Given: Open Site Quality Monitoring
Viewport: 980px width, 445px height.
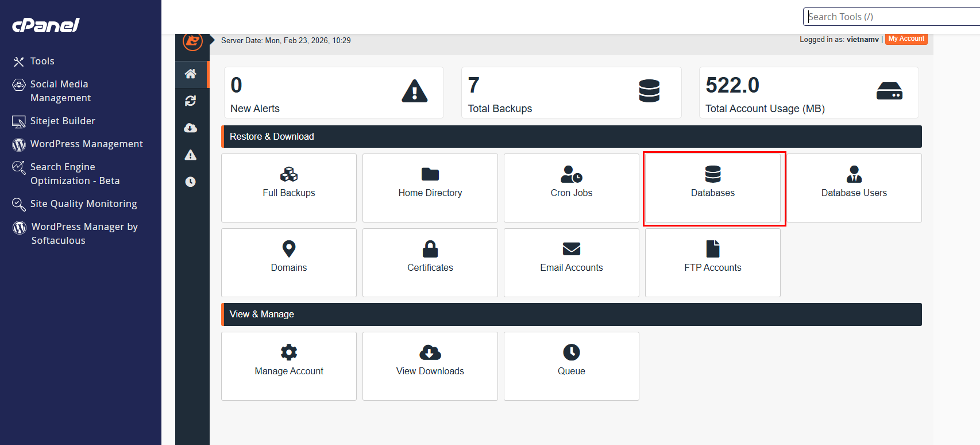Looking at the screenshot, I should tap(83, 204).
